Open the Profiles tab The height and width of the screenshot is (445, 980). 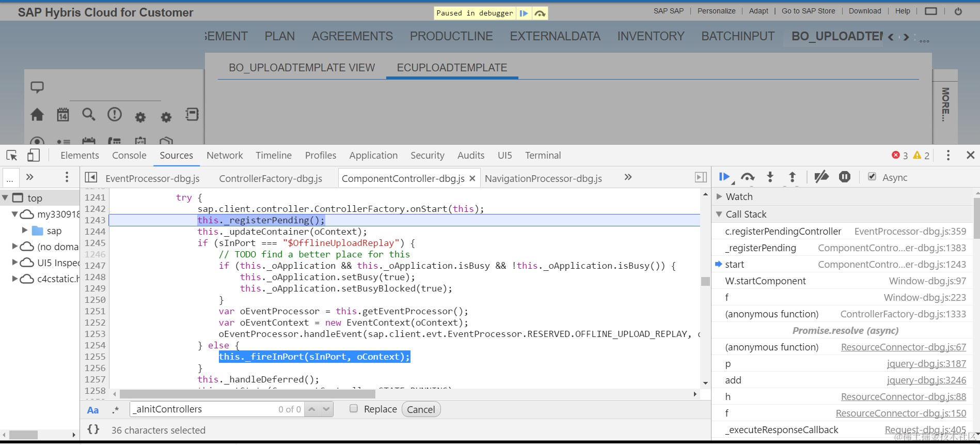click(320, 156)
